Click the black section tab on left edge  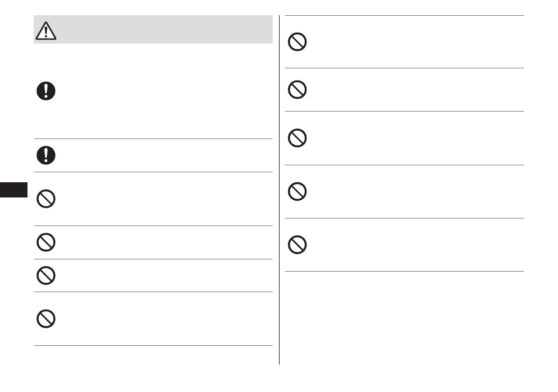pos(13,190)
